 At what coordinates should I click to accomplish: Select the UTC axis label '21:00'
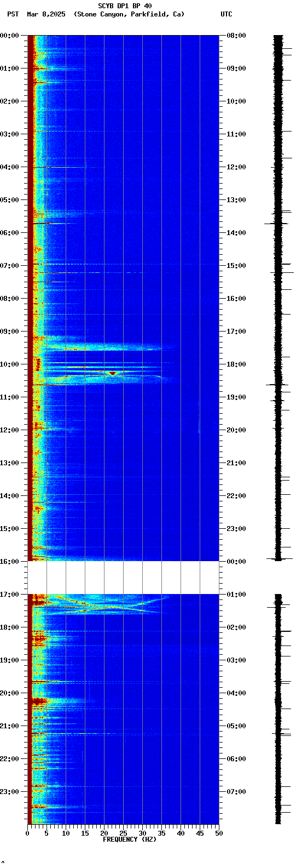tap(236, 463)
